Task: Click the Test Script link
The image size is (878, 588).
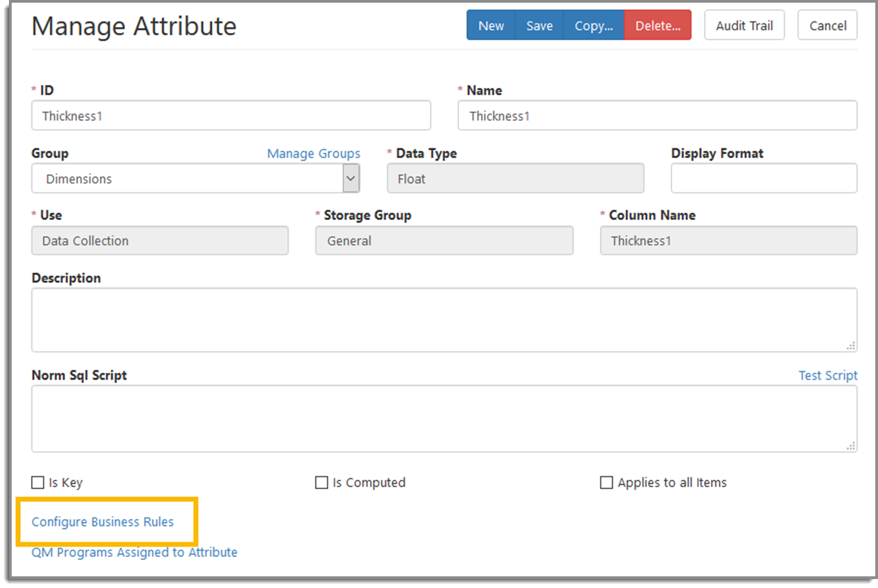Action: click(828, 375)
